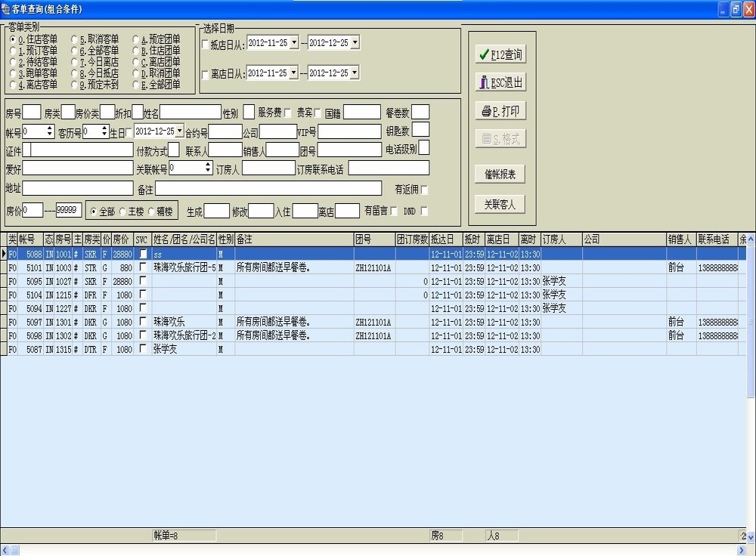
Task: Click the 帐号 column header
Action: [x=30, y=239]
